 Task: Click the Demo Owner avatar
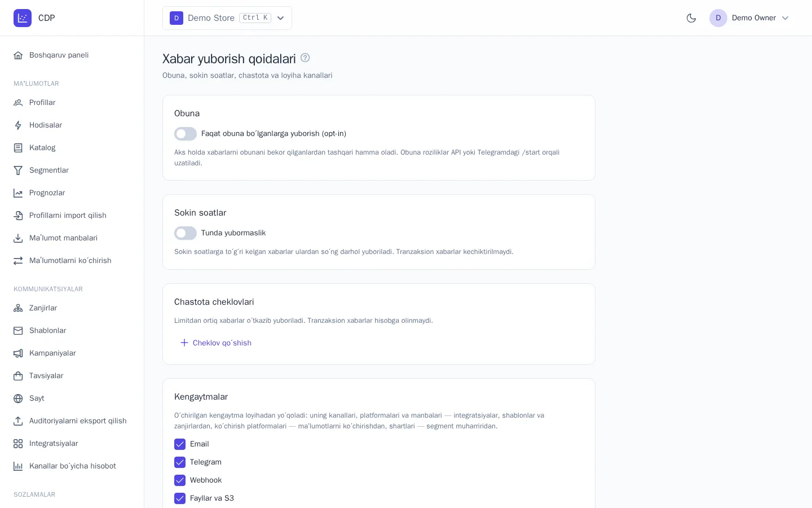coord(718,18)
